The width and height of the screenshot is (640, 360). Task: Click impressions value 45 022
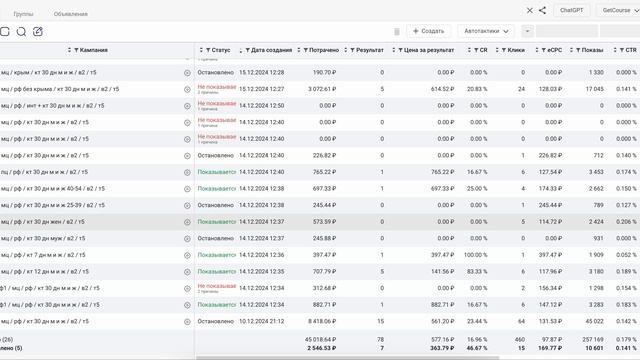[595, 321]
